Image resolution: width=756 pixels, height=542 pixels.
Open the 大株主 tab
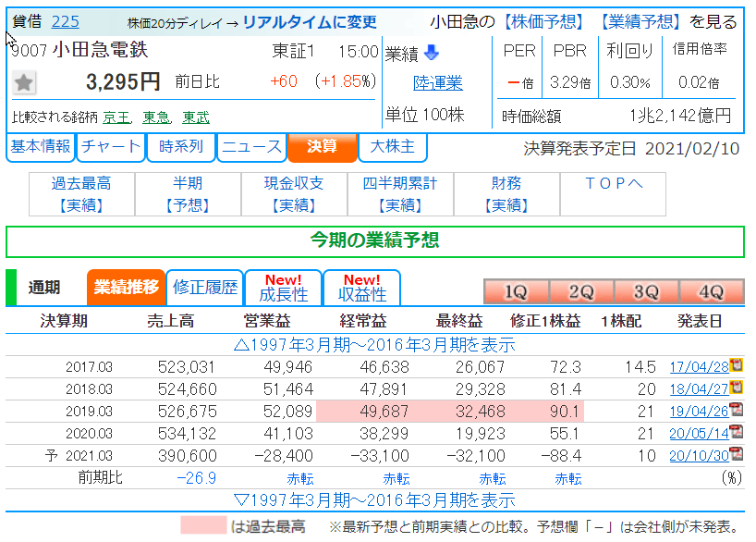pos(393,147)
